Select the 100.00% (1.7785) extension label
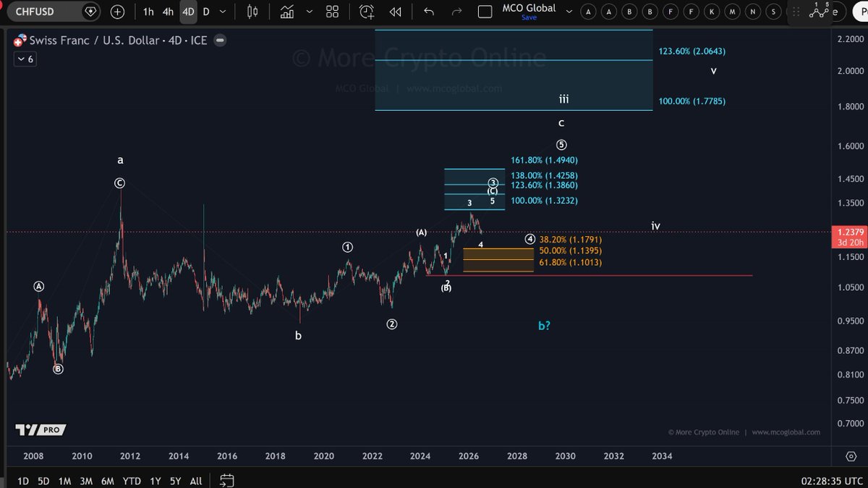Screen dimensions: 868x488 (x=692, y=101)
